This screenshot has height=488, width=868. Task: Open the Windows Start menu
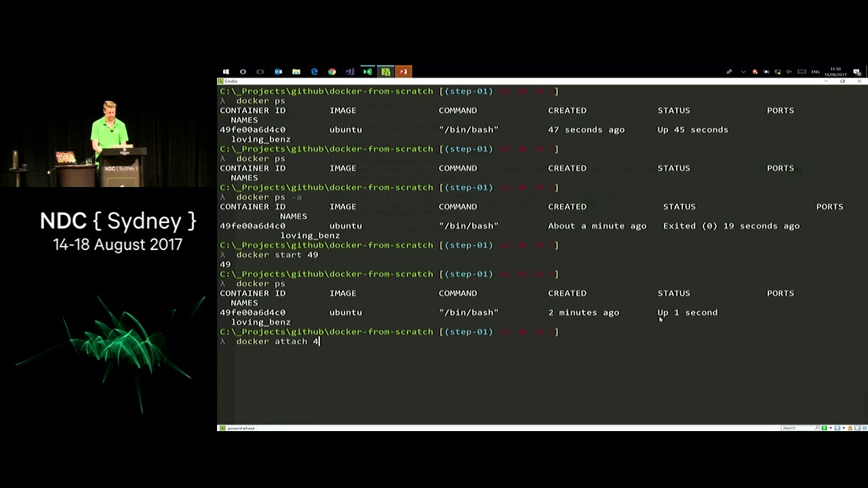(x=226, y=71)
